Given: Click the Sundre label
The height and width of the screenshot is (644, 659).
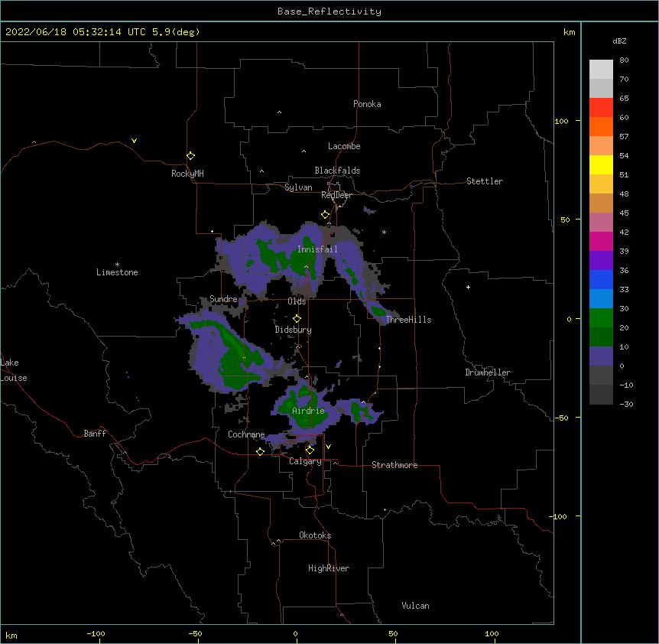Looking at the screenshot, I should (223, 299).
